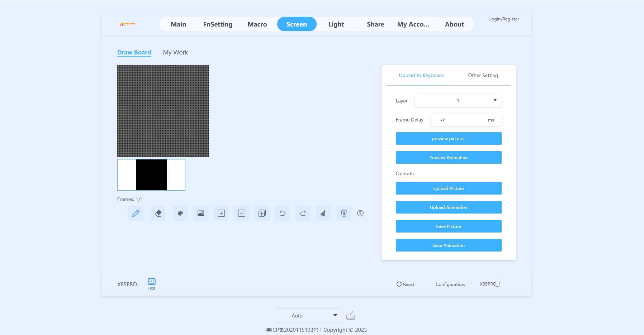Select Upload to Keyboard tab
This screenshot has width=644, height=335.
pos(421,75)
